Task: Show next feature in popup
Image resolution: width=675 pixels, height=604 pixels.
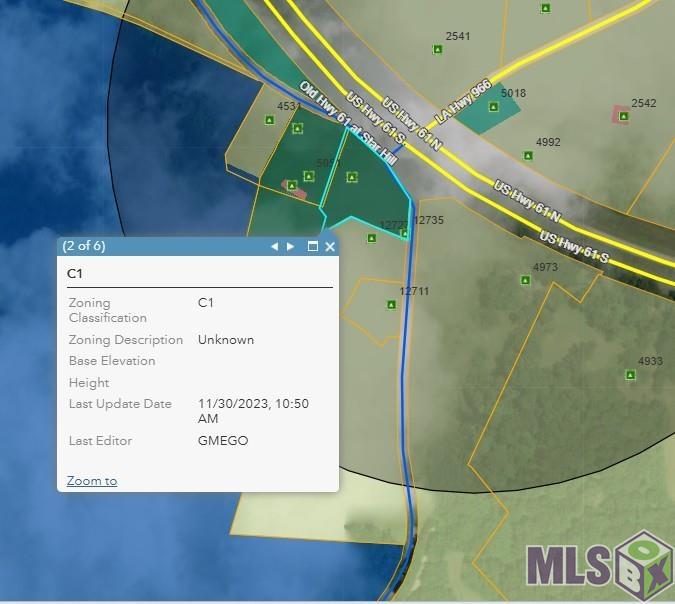Action: pyautogui.click(x=291, y=246)
